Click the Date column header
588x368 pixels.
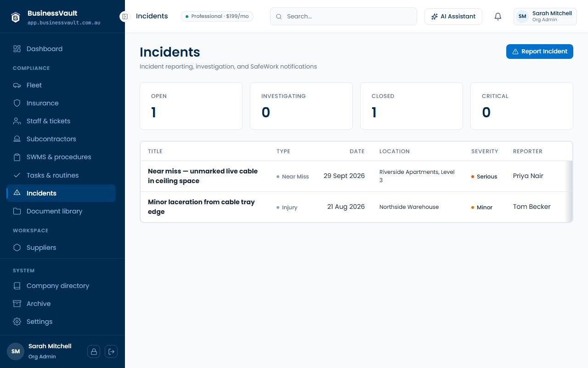[357, 151]
